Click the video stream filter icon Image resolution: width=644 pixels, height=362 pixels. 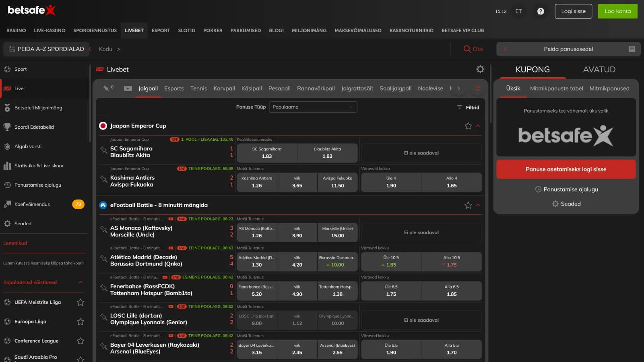point(128,88)
